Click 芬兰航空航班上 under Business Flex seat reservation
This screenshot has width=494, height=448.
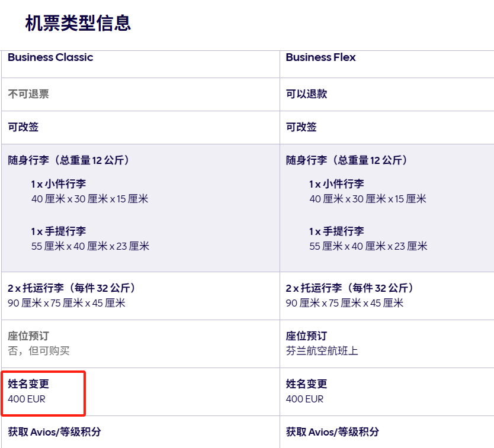pyautogui.click(x=322, y=351)
